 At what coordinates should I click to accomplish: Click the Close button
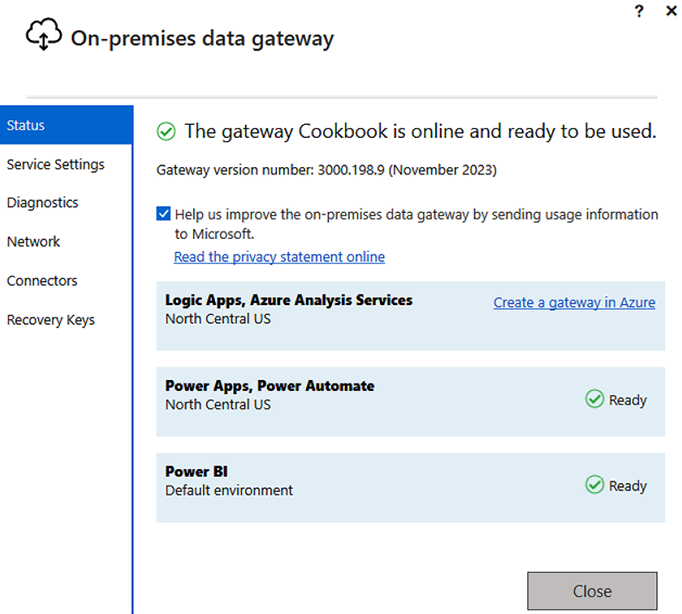592,591
